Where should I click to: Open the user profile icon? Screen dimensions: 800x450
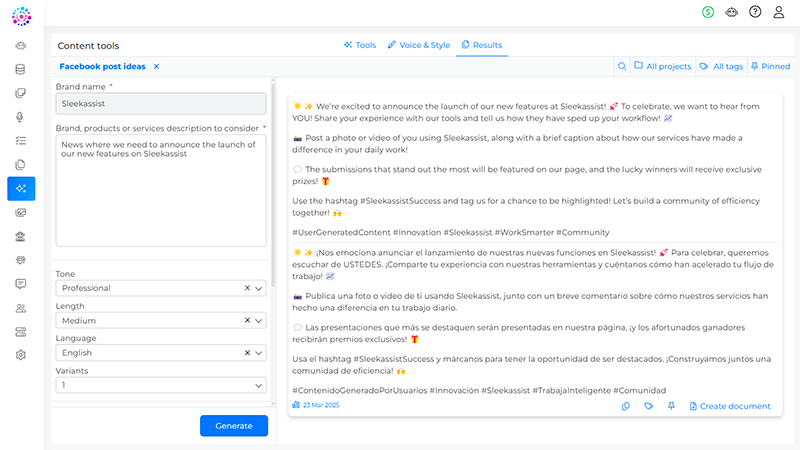tap(779, 12)
